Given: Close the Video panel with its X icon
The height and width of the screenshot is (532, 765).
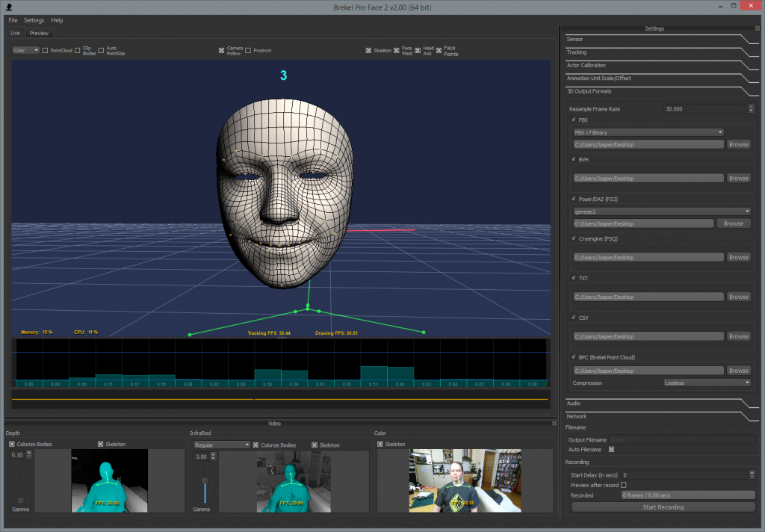Looking at the screenshot, I should point(554,424).
